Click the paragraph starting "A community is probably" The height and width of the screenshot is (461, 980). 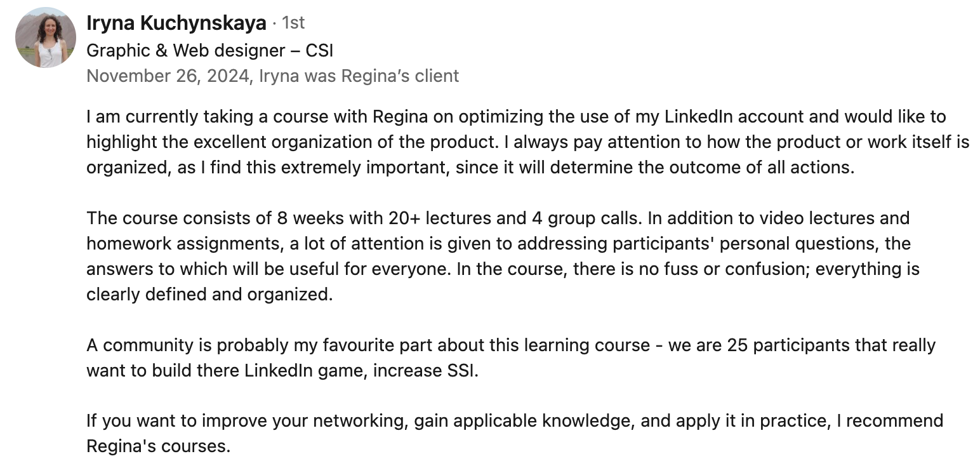pyautogui.click(x=510, y=358)
